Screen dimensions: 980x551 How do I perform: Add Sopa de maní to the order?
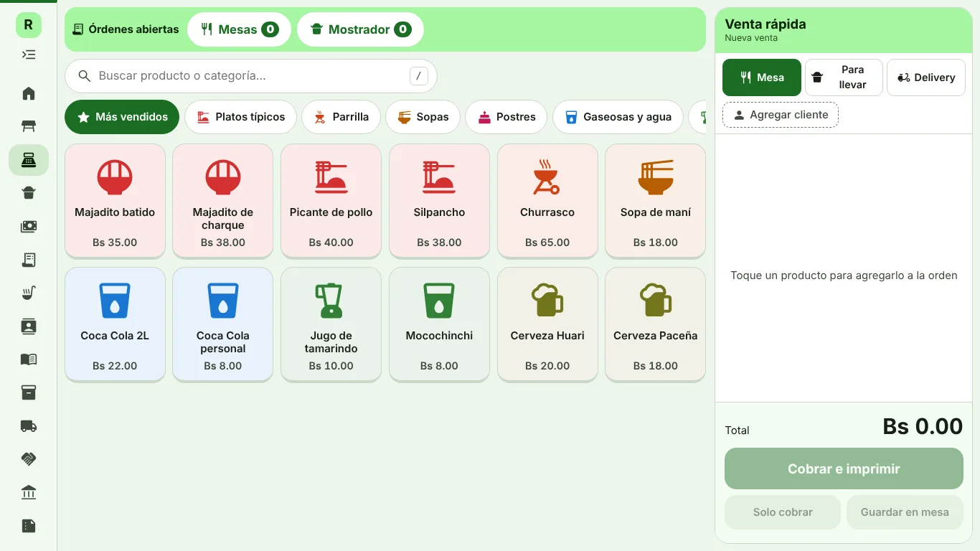click(x=655, y=201)
